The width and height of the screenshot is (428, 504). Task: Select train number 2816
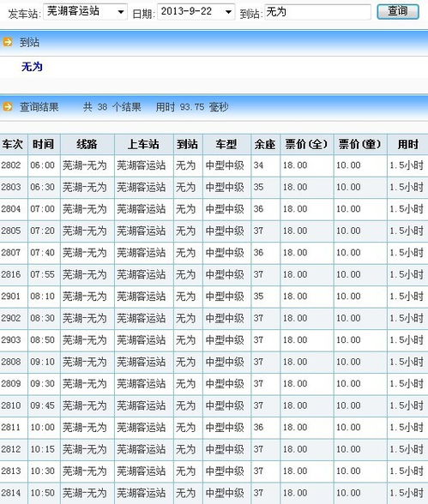coord(11,274)
